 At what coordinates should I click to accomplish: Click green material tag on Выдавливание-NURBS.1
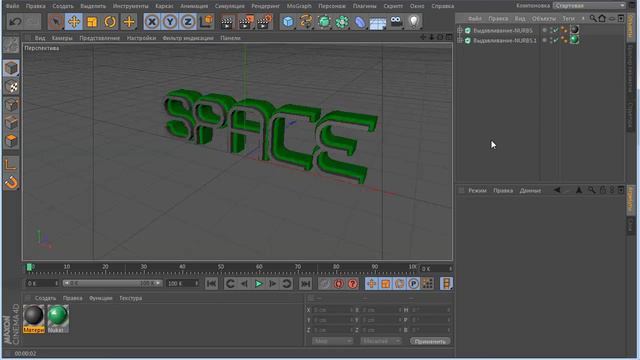tap(574, 40)
